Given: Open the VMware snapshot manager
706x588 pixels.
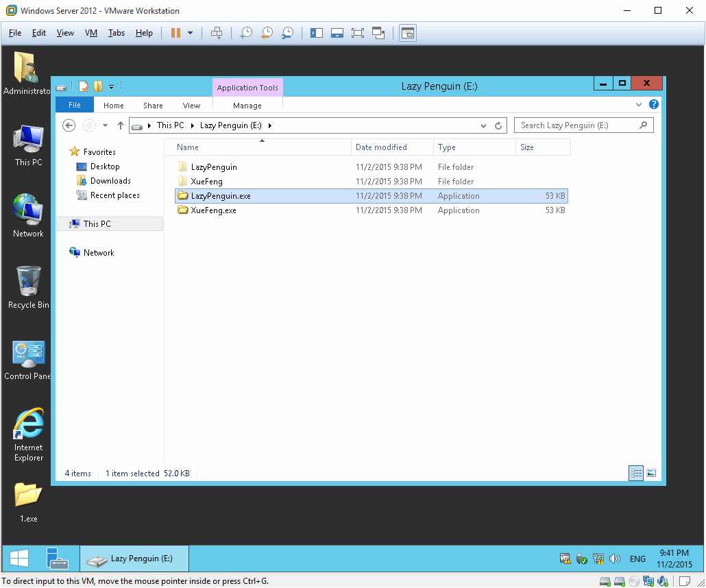Looking at the screenshot, I should pyautogui.click(x=287, y=33).
